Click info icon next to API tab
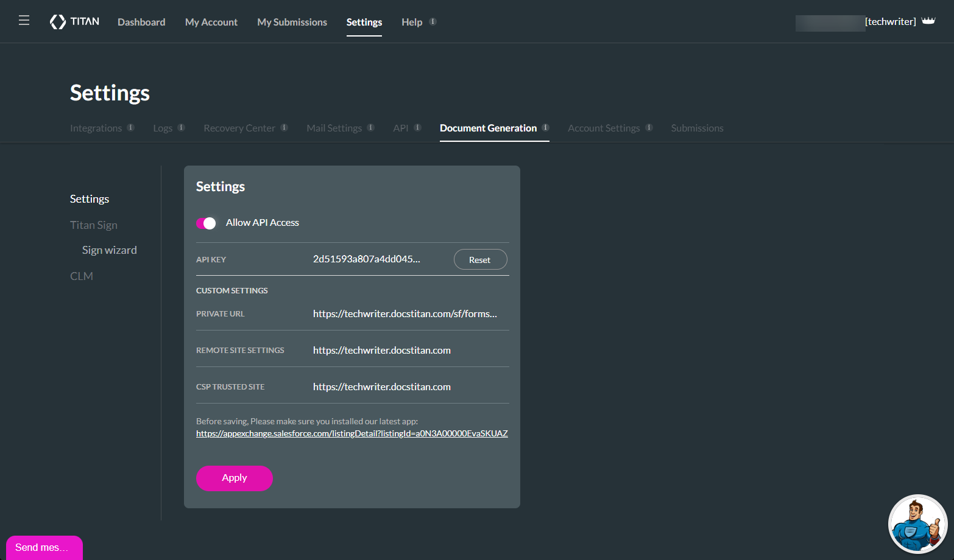 [x=417, y=127]
